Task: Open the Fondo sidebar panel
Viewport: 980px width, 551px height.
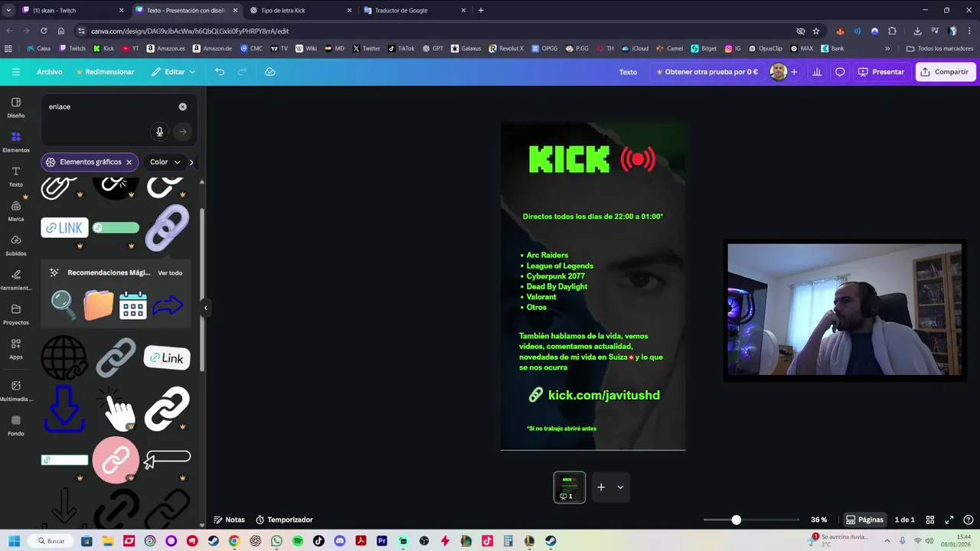Action: tap(15, 425)
